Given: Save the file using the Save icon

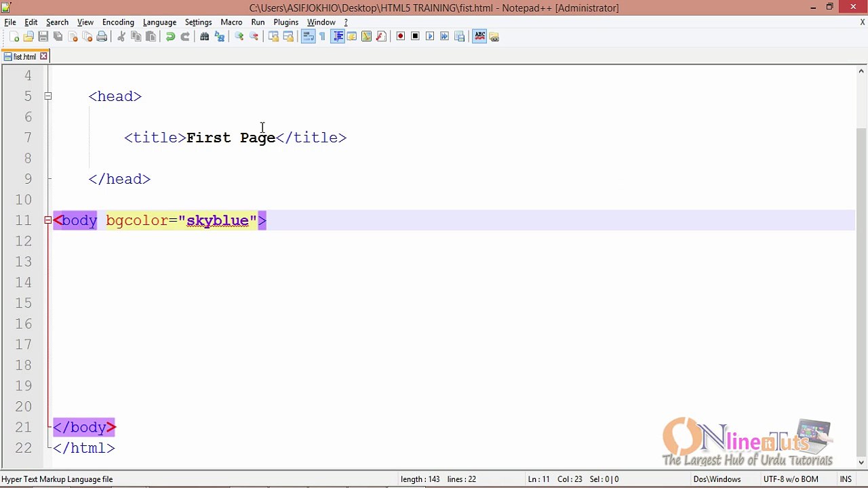Looking at the screenshot, I should point(43,37).
